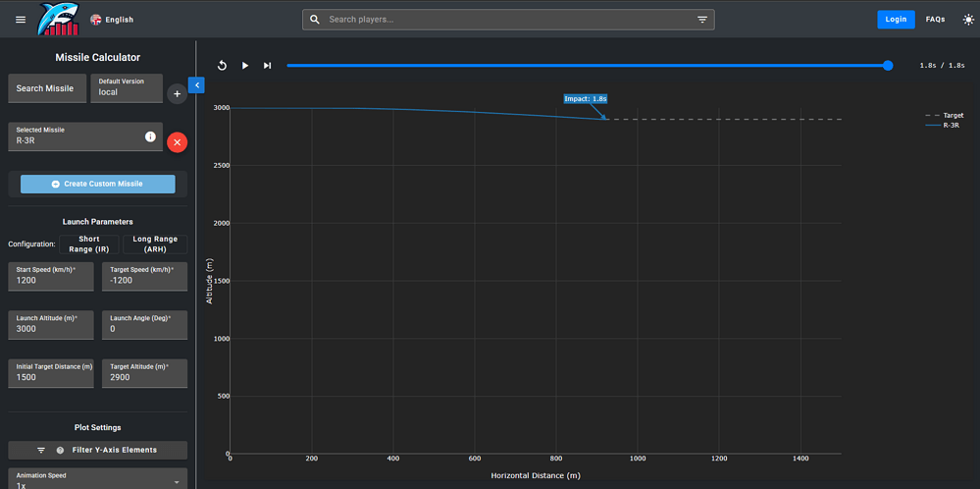The height and width of the screenshot is (489, 980).
Task: Play the missile trajectory animation
Action: pos(245,66)
